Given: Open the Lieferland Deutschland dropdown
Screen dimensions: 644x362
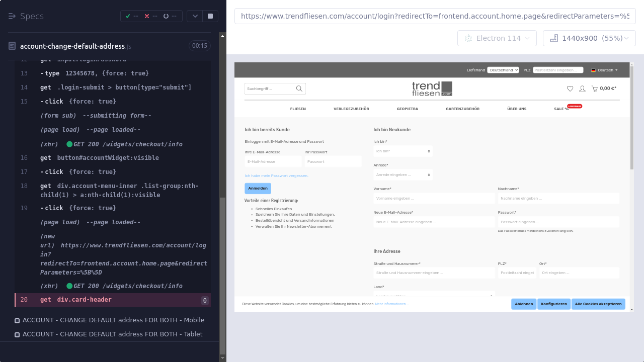Looking at the screenshot, I should [x=503, y=70].
